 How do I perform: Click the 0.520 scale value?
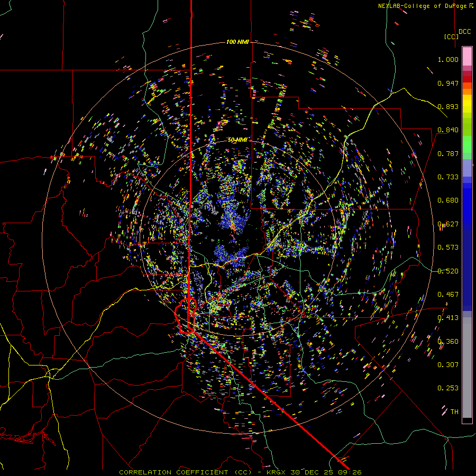pyautogui.click(x=448, y=271)
